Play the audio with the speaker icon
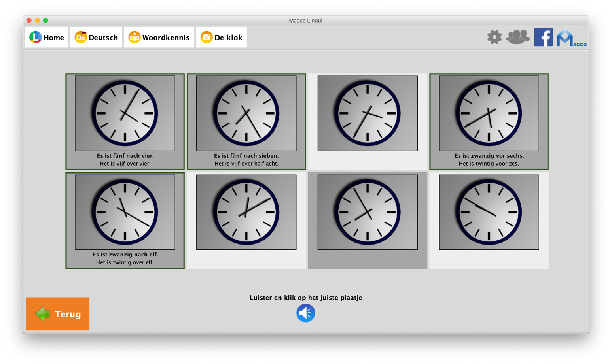Image resolution: width=612 pixels, height=364 pixels. [x=305, y=313]
